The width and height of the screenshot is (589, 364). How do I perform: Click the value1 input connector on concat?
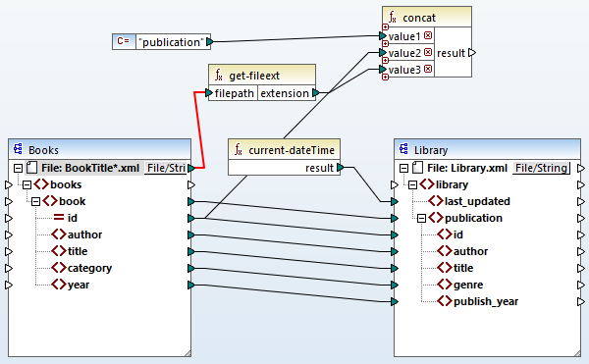tap(383, 36)
